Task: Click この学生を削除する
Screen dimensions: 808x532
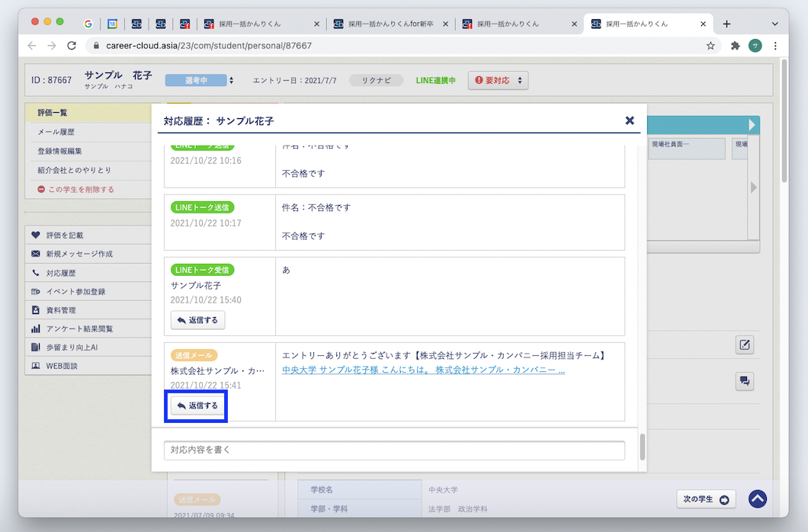Action: click(81, 190)
